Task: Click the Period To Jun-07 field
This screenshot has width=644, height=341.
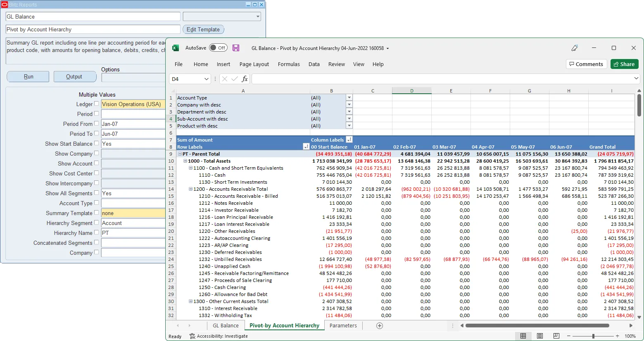Action: tap(133, 134)
